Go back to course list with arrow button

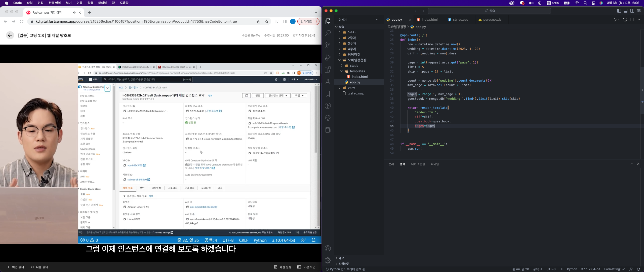10,35
